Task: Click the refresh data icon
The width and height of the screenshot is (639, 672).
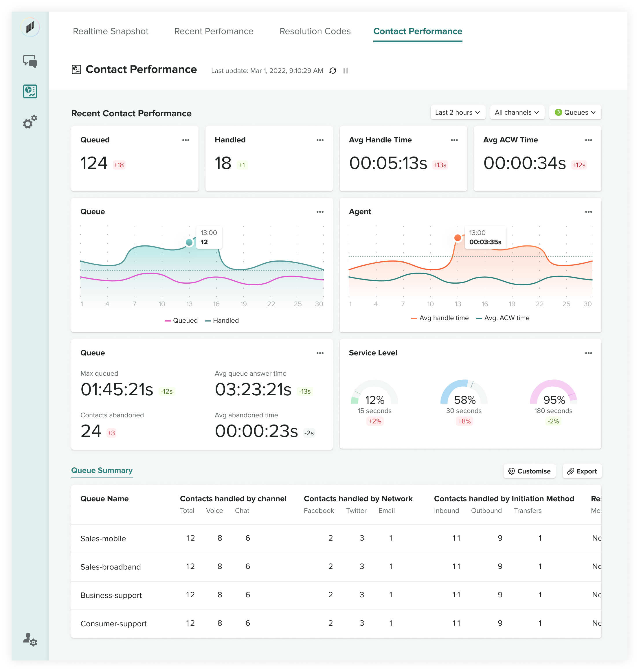Action: pos(333,71)
